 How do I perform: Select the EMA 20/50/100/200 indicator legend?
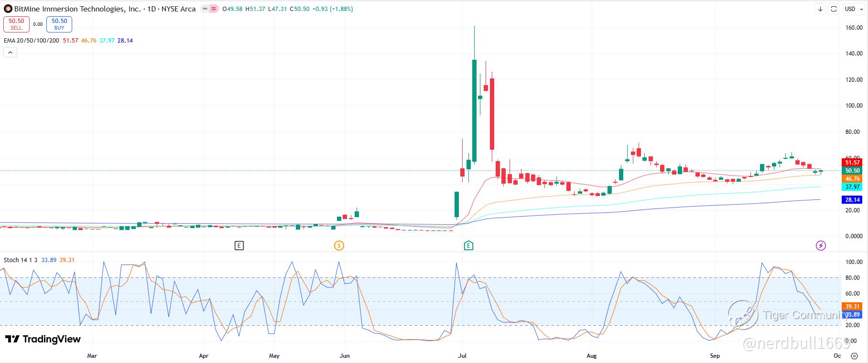coord(32,41)
